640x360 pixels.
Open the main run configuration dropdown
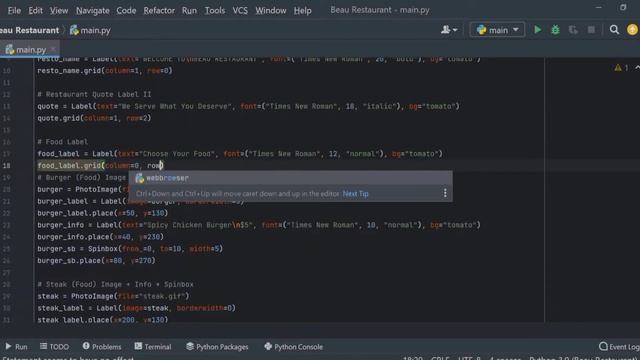click(497, 30)
